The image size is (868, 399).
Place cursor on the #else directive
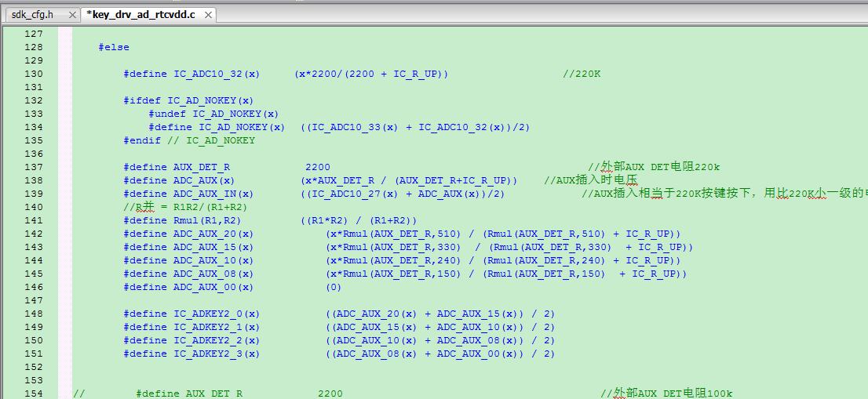tap(114, 48)
